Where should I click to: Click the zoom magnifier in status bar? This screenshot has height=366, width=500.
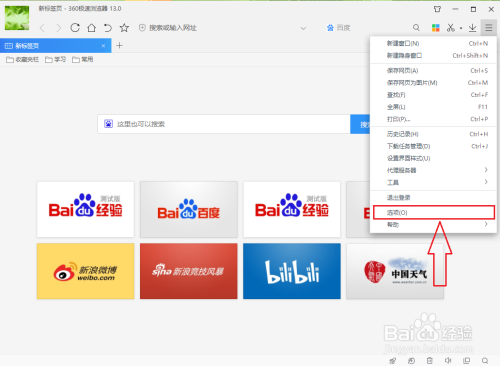[x=485, y=360]
